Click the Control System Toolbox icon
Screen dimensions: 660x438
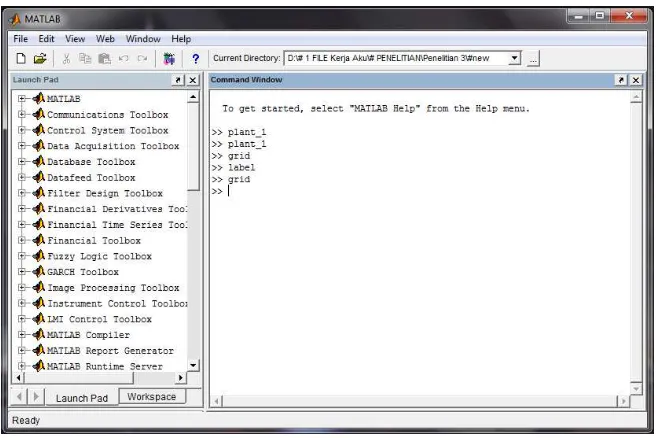point(39,130)
